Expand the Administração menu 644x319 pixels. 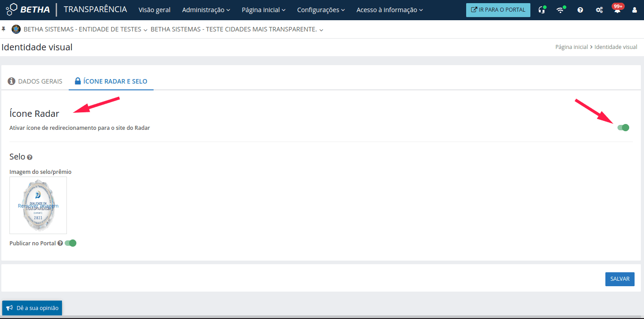point(206,10)
